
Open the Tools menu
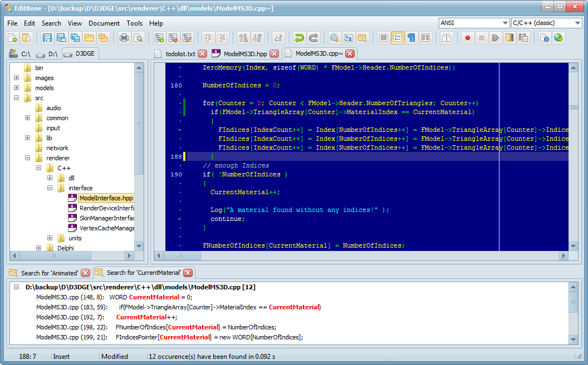click(134, 23)
